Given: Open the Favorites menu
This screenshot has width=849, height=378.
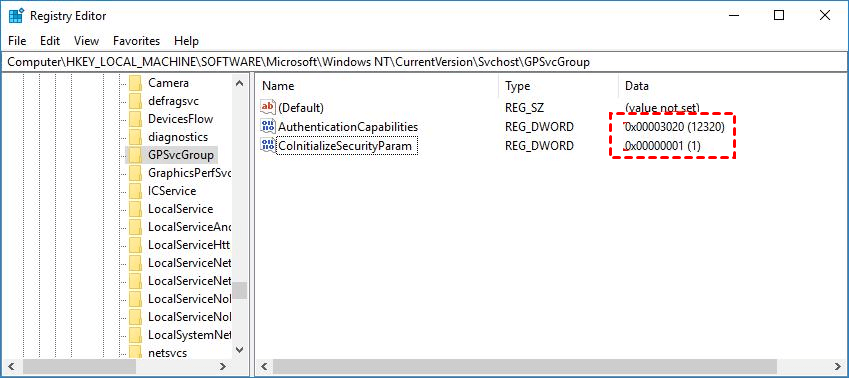Looking at the screenshot, I should [136, 41].
